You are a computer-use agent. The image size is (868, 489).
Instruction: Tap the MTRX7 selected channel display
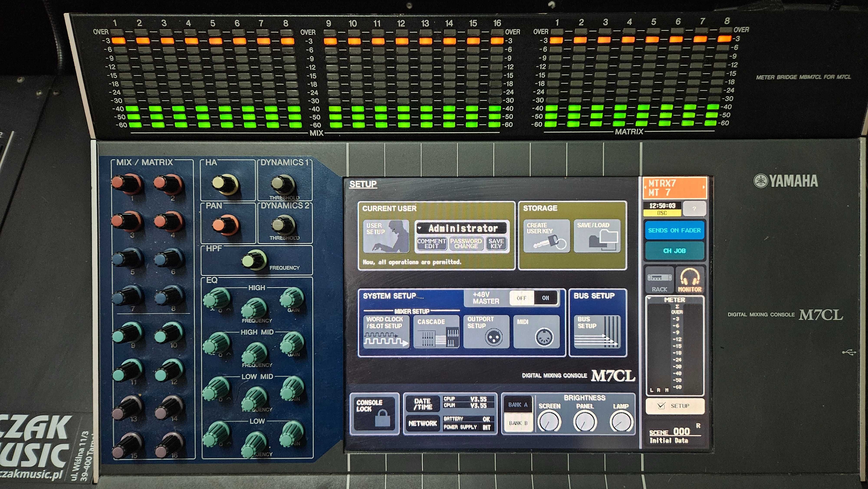click(675, 188)
